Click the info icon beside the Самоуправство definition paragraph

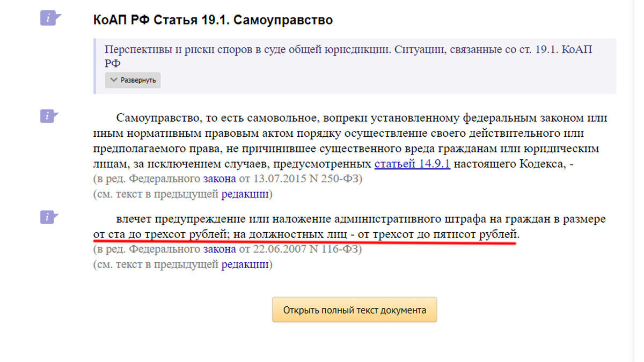pyautogui.click(x=49, y=116)
